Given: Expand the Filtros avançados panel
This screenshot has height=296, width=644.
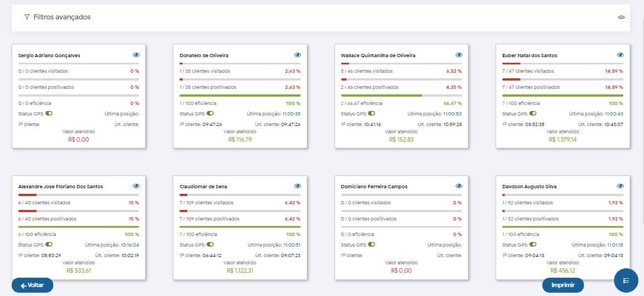Looking at the screenshot, I should point(62,17).
